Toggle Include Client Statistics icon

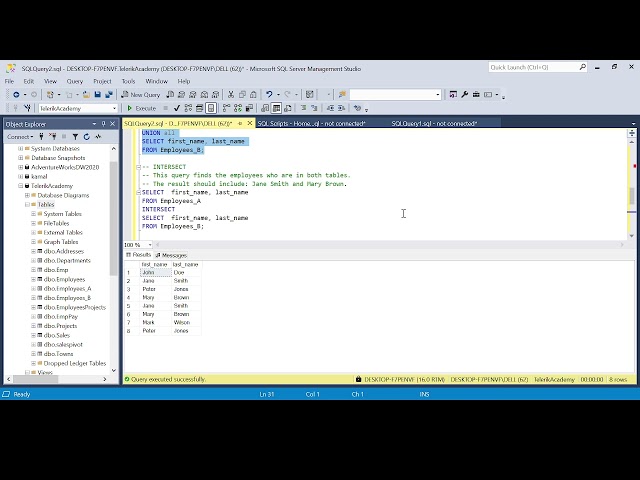click(249, 108)
